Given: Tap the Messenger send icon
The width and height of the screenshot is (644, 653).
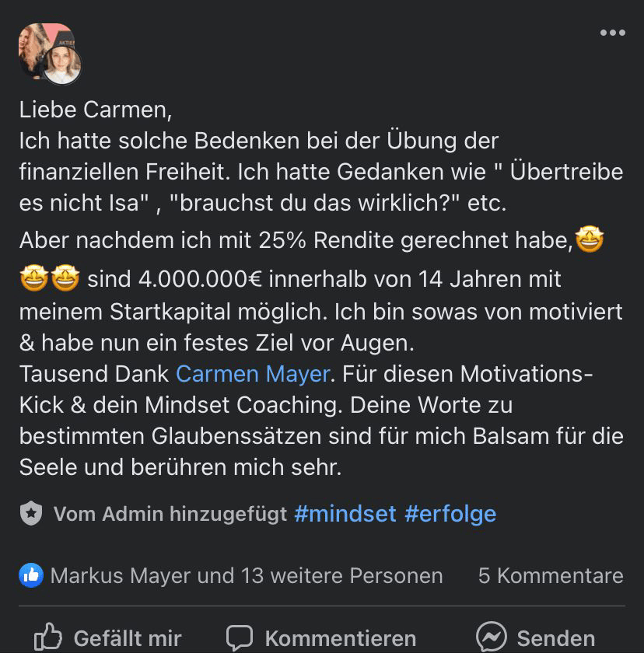Looking at the screenshot, I should (492, 637).
